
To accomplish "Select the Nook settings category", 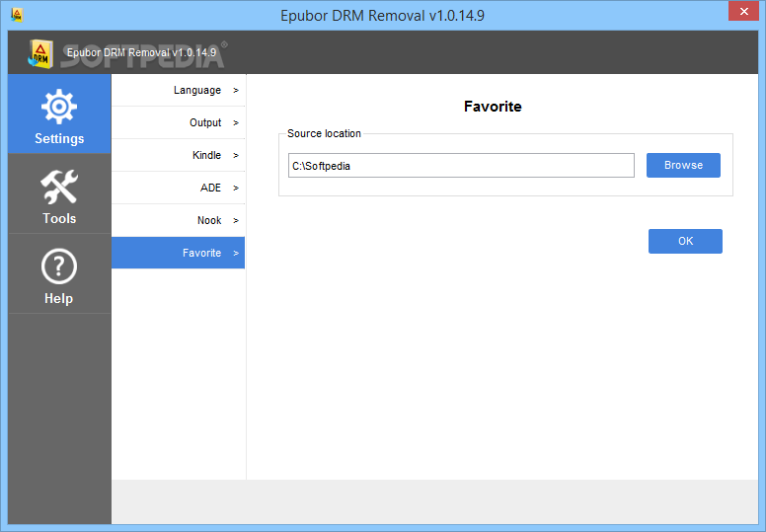I will click(179, 220).
